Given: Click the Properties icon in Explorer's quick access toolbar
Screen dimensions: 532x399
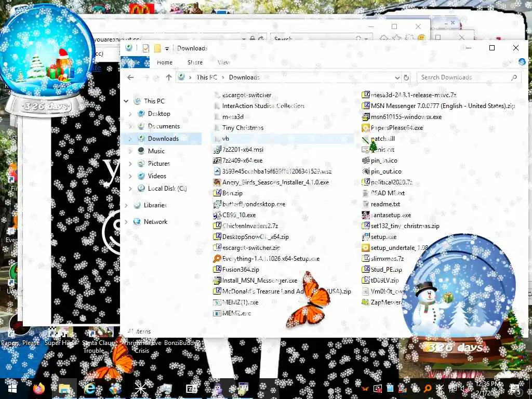Looking at the screenshot, I should (x=146, y=48).
